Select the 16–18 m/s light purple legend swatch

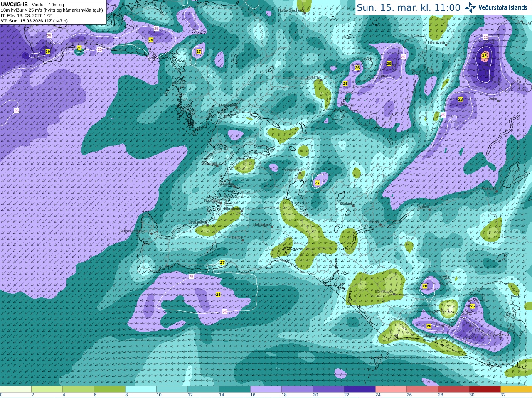point(266,389)
